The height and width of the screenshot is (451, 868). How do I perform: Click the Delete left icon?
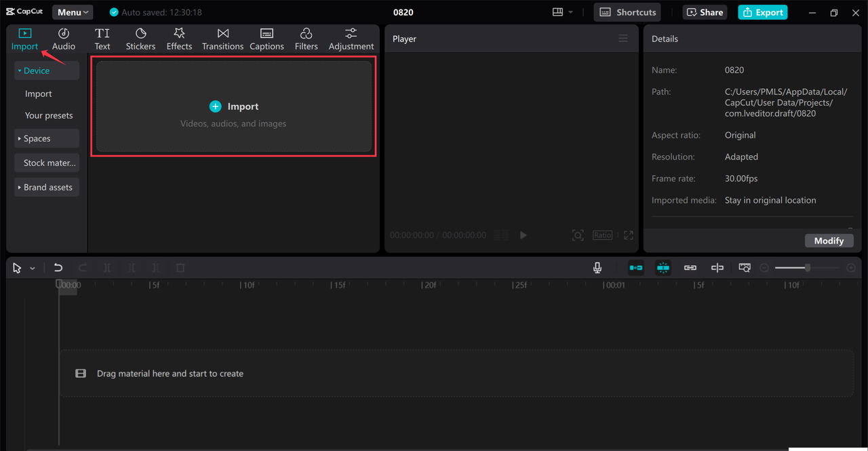132,268
